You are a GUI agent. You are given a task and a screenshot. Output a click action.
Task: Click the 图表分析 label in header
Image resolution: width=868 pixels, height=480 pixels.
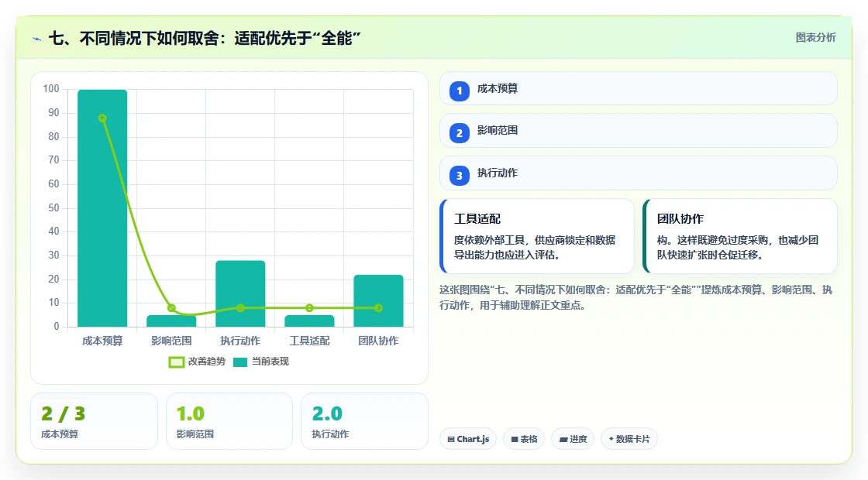pyautogui.click(x=815, y=38)
